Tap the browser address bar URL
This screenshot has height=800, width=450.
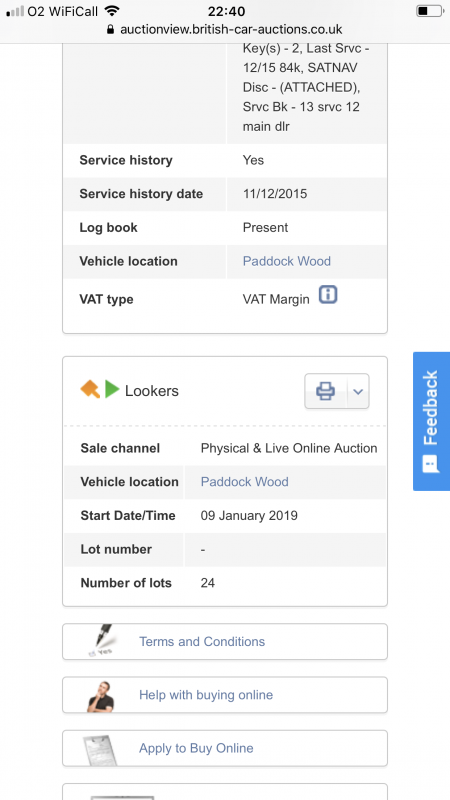pyautogui.click(x=231, y=30)
